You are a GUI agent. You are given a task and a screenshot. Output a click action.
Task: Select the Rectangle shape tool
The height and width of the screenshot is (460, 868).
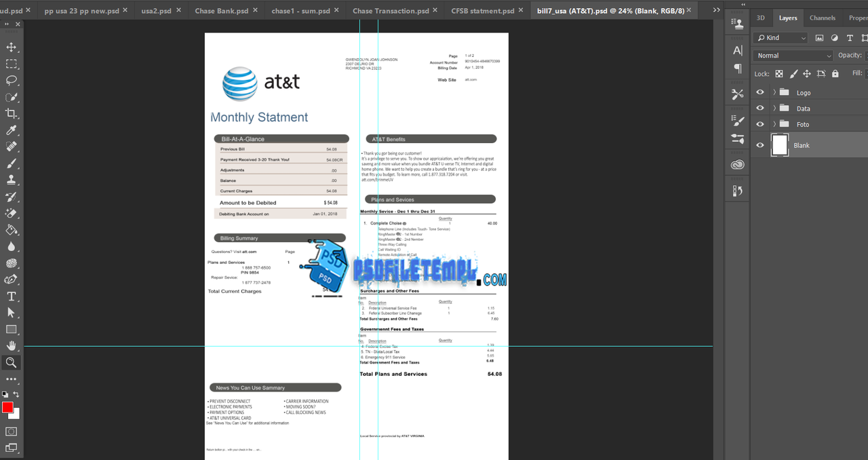coord(12,330)
